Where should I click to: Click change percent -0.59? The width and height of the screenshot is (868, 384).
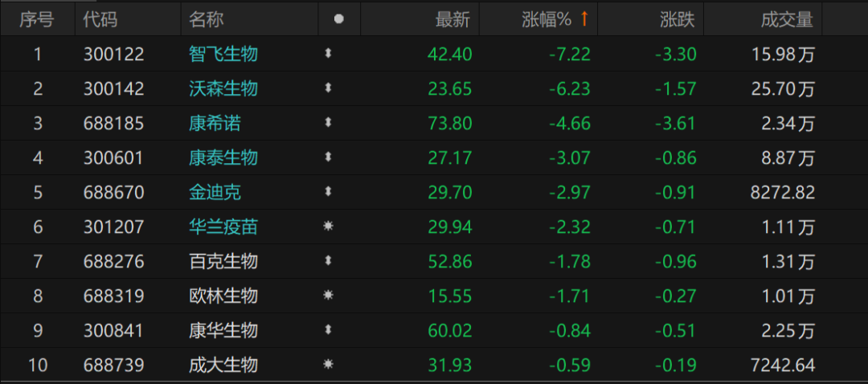pos(570,366)
